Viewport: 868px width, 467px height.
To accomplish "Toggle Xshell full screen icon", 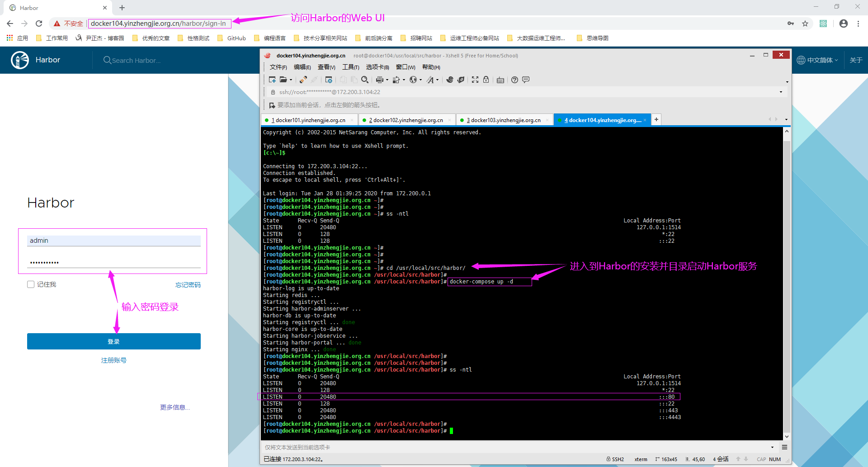I will (x=475, y=80).
